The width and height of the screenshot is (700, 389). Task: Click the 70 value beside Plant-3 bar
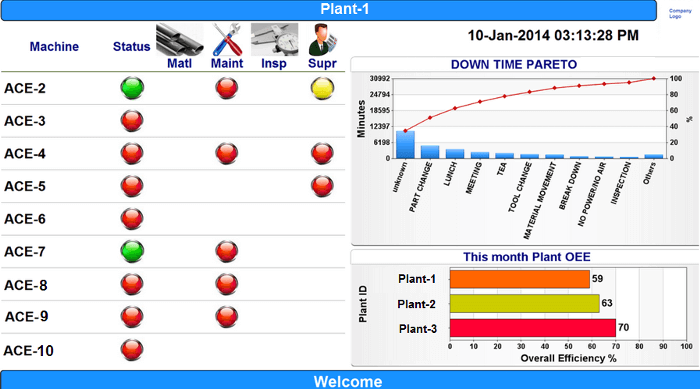tap(623, 327)
